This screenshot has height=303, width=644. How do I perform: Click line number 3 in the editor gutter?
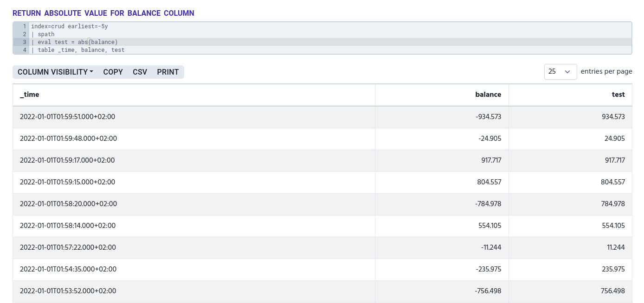(25, 42)
